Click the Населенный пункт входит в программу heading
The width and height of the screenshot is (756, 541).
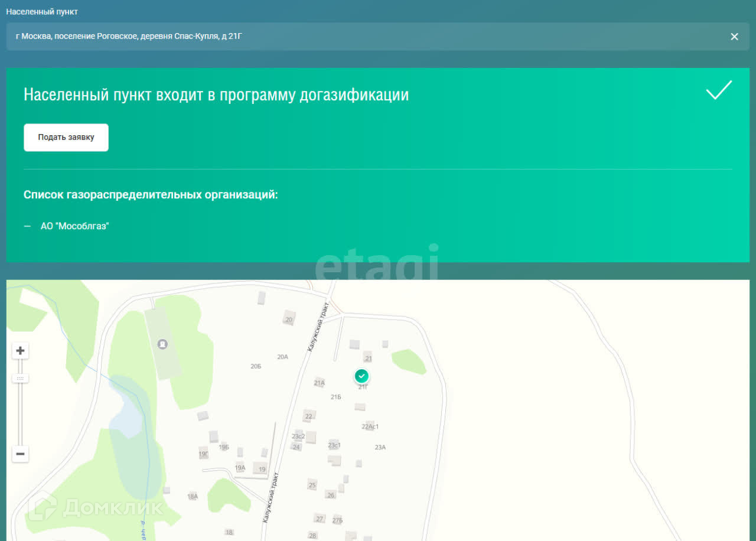pyautogui.click(x=216, y=94)
